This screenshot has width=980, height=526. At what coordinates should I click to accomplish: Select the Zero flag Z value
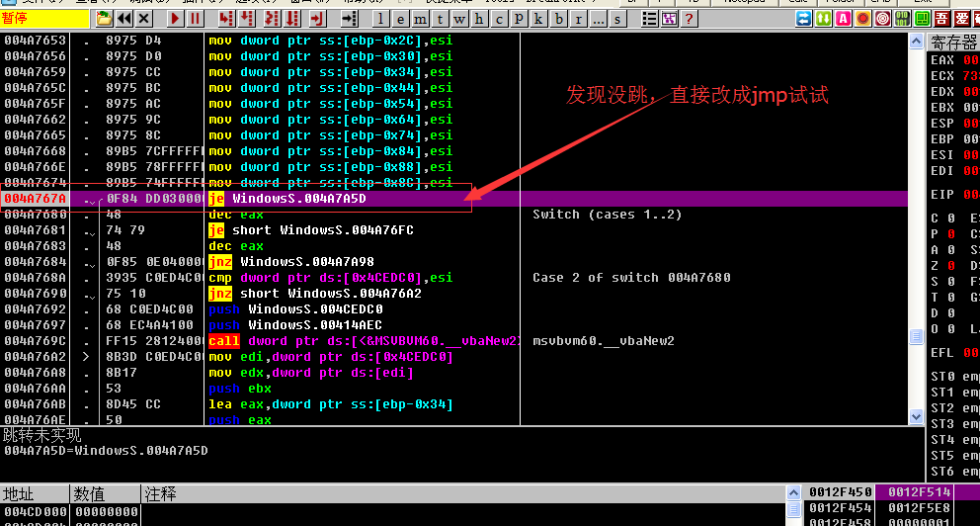tap(950, 266)
